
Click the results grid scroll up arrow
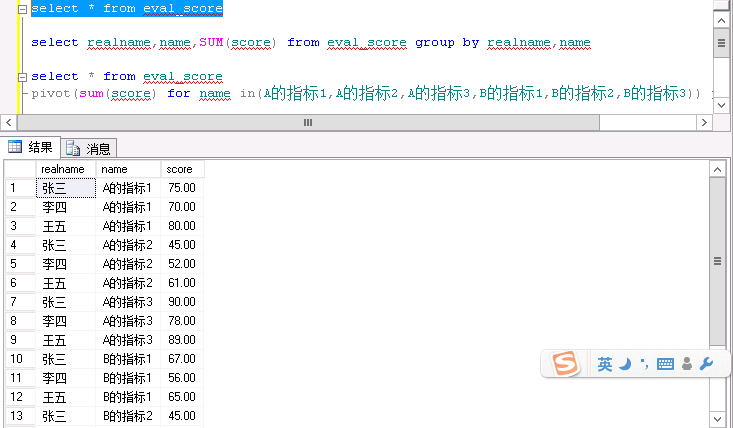[x=717, y=169]
